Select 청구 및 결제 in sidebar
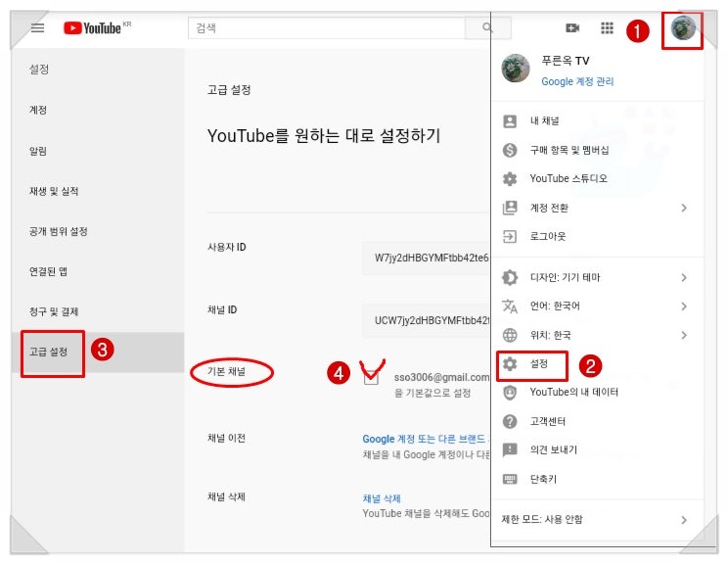 tap(98, 311)
